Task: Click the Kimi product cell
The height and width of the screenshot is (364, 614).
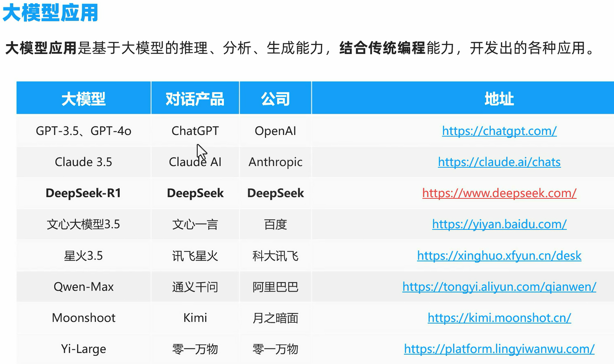Action: pos(195,318)
